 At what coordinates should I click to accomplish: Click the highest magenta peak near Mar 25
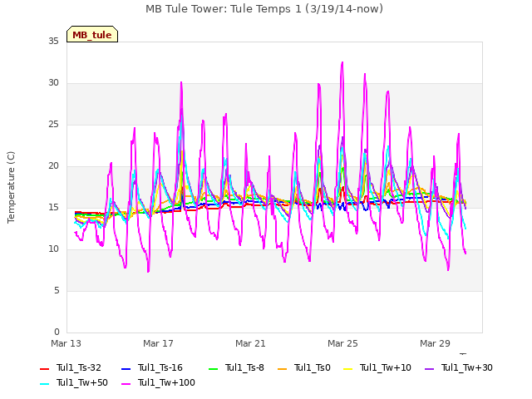click(342, 62)
